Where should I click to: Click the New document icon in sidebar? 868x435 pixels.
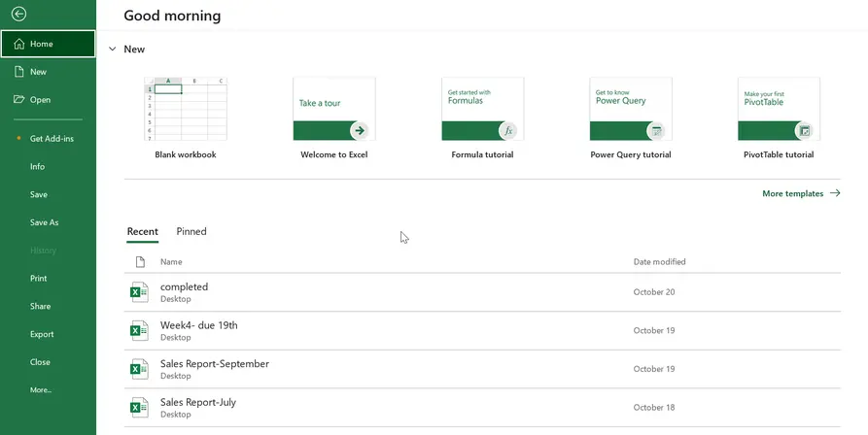pyautogui.click(x=19, y=71)
